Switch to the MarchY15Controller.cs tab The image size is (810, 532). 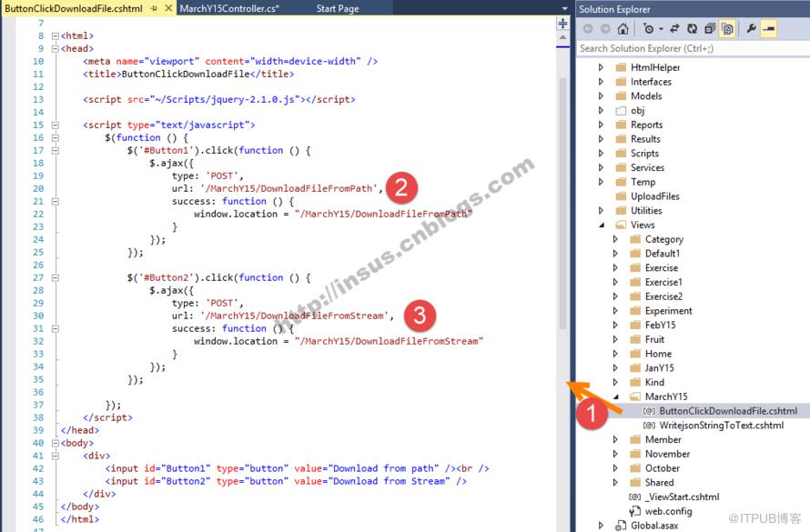229,8
